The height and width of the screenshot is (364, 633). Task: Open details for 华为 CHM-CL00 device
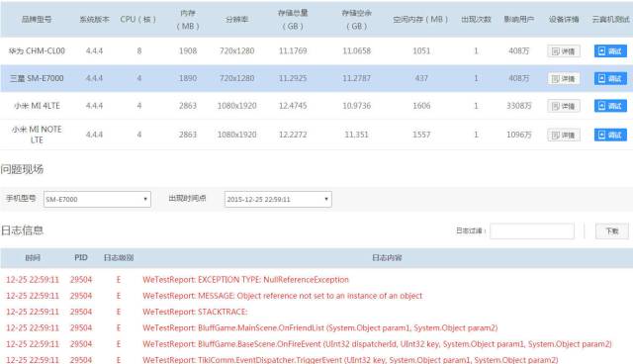coord(564,51)
